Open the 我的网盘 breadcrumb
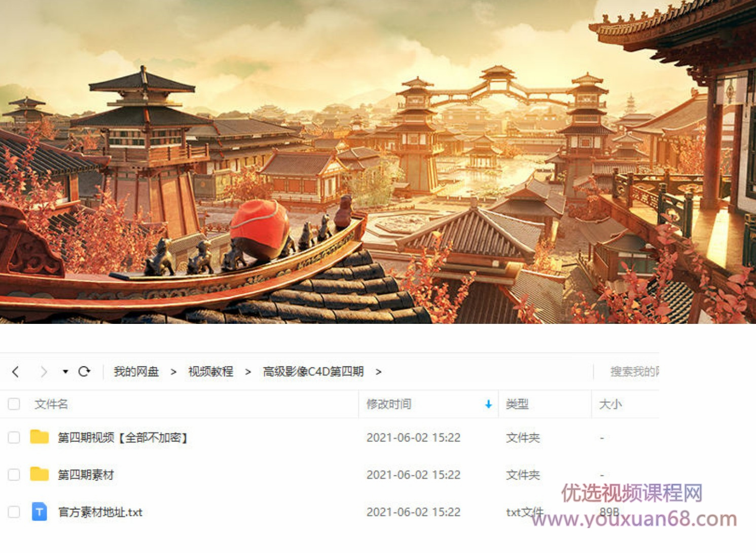This screenshot has width=756, height=553. click(x=136, y=372)
